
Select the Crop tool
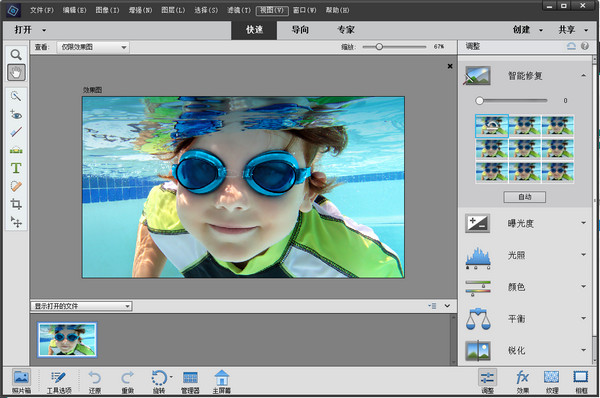pyautogui.click(x=16, y=204)
